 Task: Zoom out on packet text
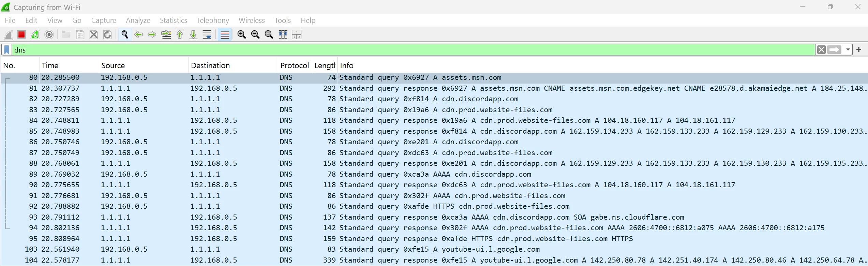coord(255,34)
